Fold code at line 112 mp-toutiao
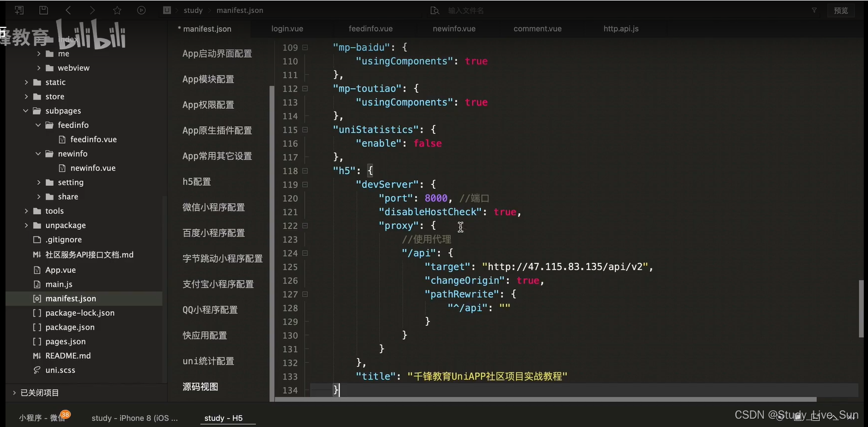Viewport: 868px width, 427px height. click(x=305, y=88)
